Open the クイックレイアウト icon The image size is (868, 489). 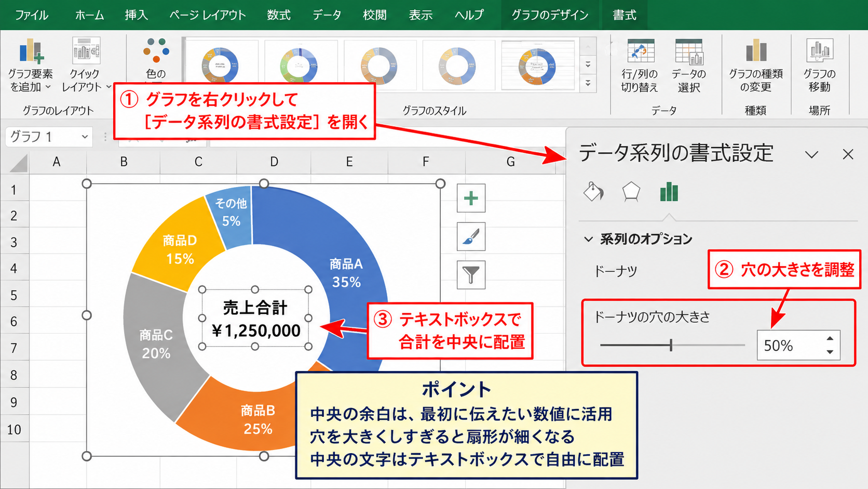click(86, 51)
